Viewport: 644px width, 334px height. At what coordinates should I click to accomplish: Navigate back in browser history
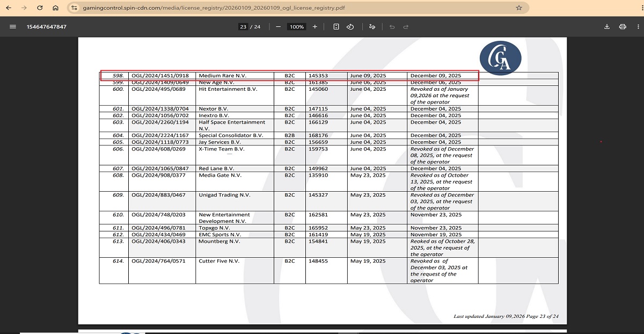(x=8, y=8)
